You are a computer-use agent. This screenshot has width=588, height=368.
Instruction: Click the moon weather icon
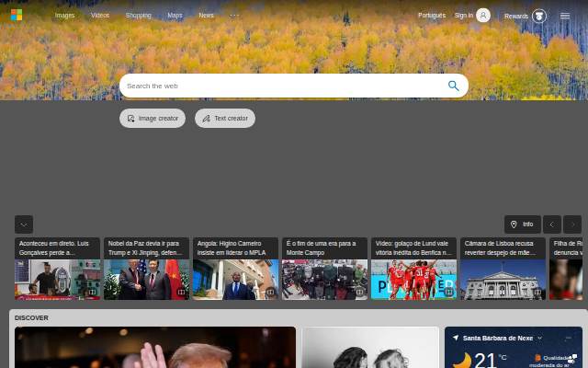[x=462, y=361]
